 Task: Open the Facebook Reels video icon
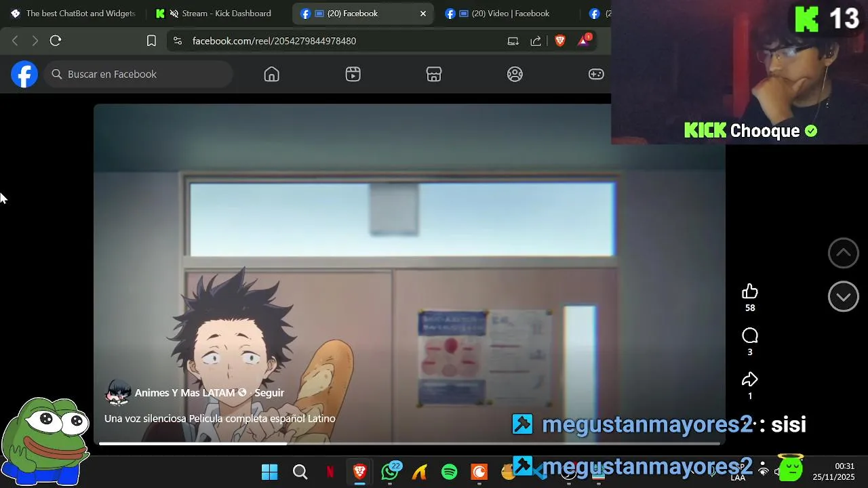[353, 74]
